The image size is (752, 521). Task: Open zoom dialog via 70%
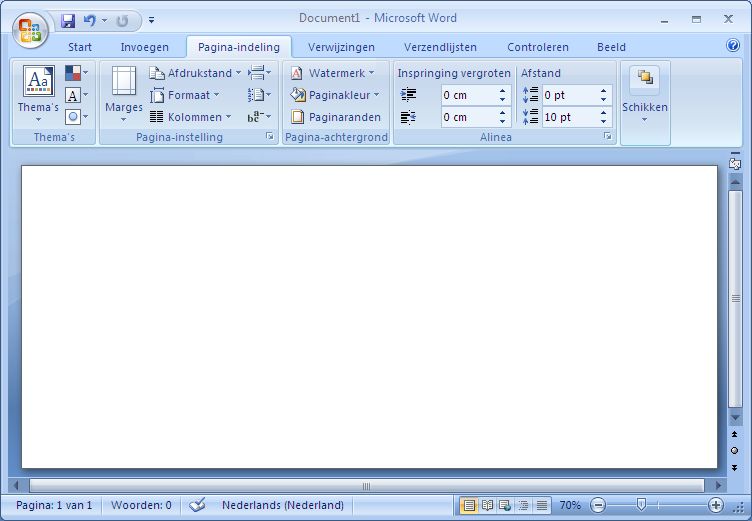coord(570,505)
